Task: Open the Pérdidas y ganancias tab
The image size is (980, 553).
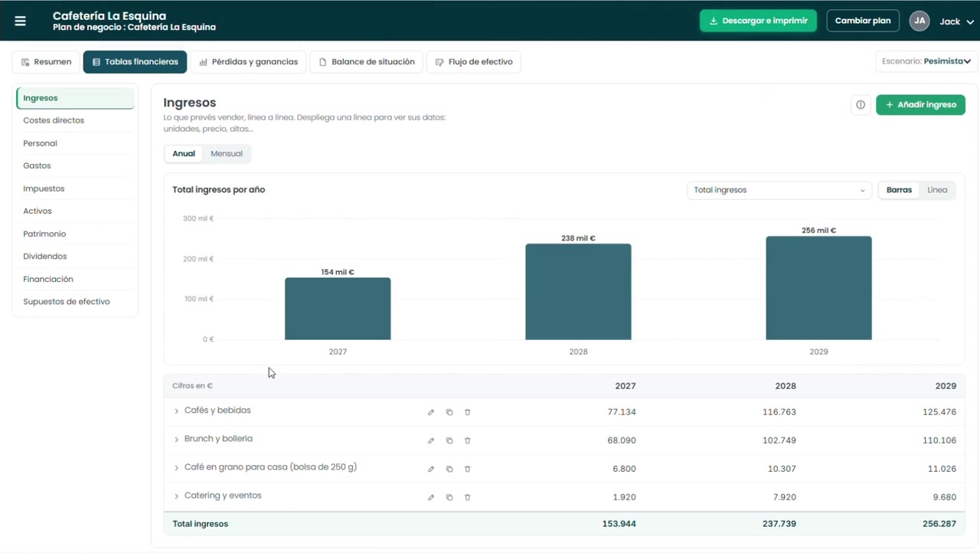Action: click(x=249, y=62)
